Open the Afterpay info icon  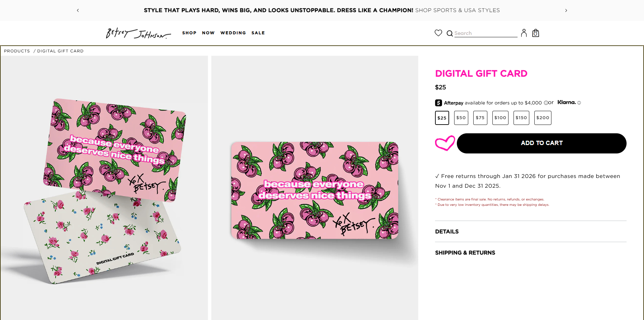pos(546,103)
